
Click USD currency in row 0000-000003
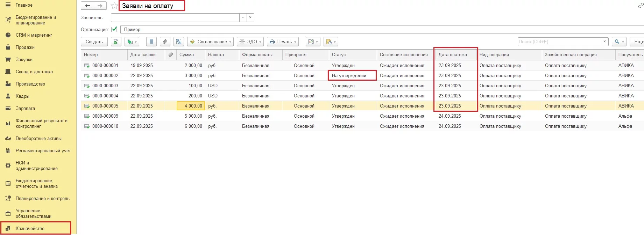[213, 86]
